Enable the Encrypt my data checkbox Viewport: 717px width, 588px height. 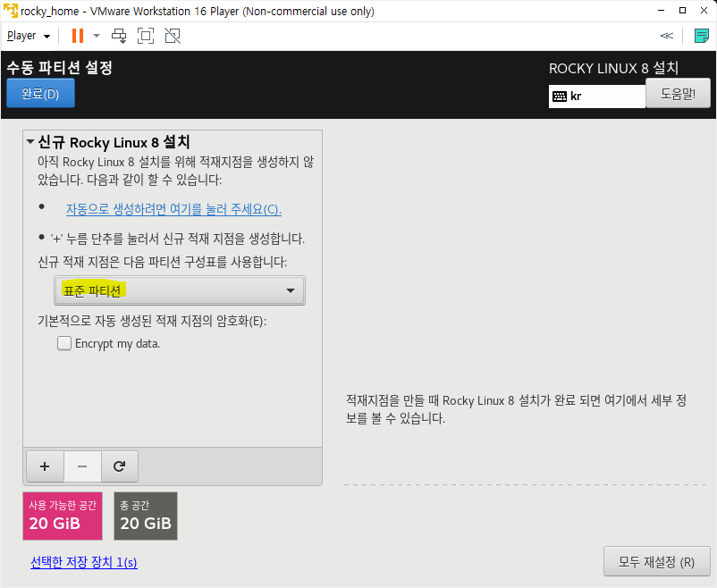(64, 343)
